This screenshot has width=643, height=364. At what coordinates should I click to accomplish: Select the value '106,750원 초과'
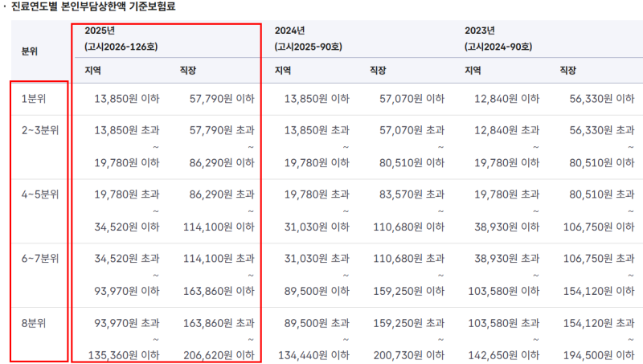tap(599, 259)
